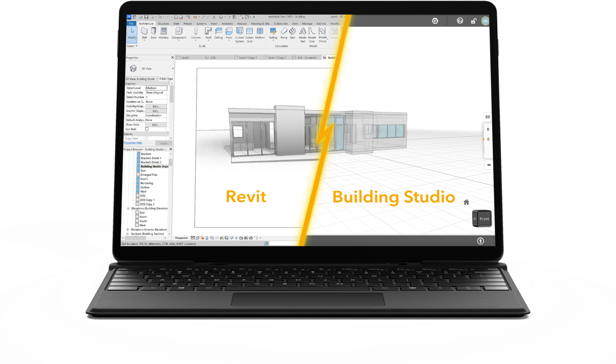Screen dimensions: 616x364
Task: Expand the Elevations (Interior Elevation) node
Action: point(128,230)
